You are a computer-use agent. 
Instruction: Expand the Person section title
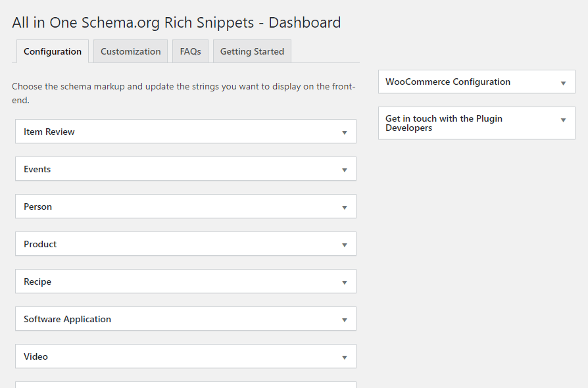tap(38, 206)
